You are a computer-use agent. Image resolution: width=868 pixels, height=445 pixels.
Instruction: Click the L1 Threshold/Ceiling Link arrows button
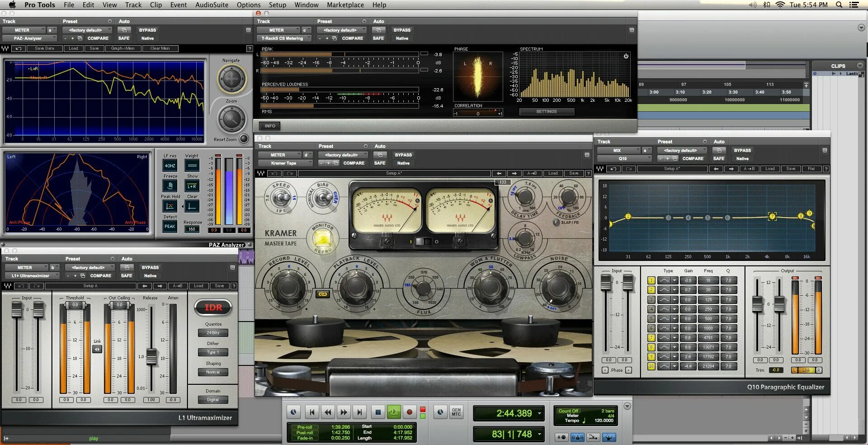click(97, 349)
